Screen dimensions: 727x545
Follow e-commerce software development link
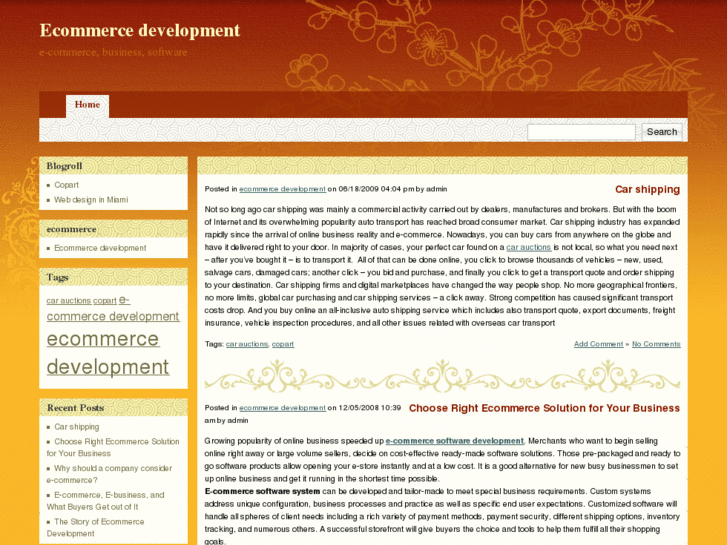pos(454,441)
